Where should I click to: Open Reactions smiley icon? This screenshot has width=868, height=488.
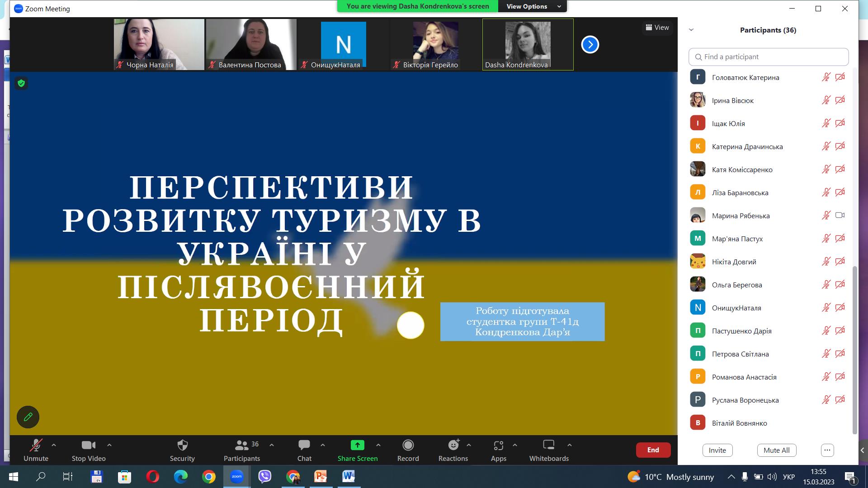(453, 446)
